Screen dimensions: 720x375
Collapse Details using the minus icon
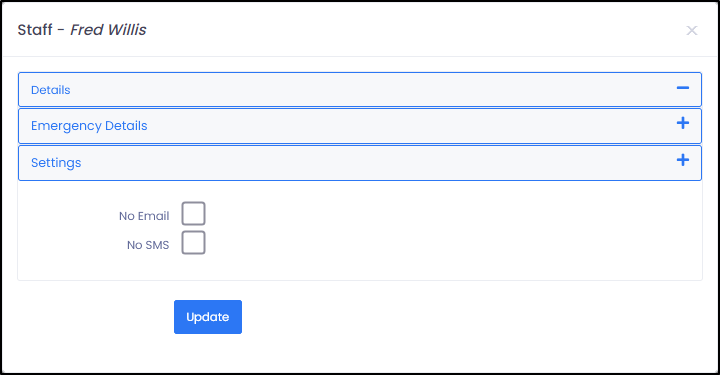[x=682, y=88]
